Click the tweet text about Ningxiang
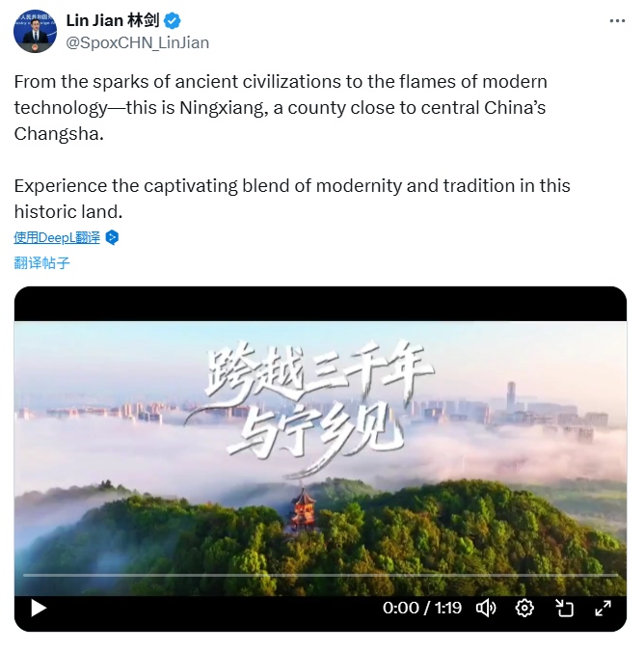Image resolution: width=644 pixels, height=651 pixels. tap(281, 107)
